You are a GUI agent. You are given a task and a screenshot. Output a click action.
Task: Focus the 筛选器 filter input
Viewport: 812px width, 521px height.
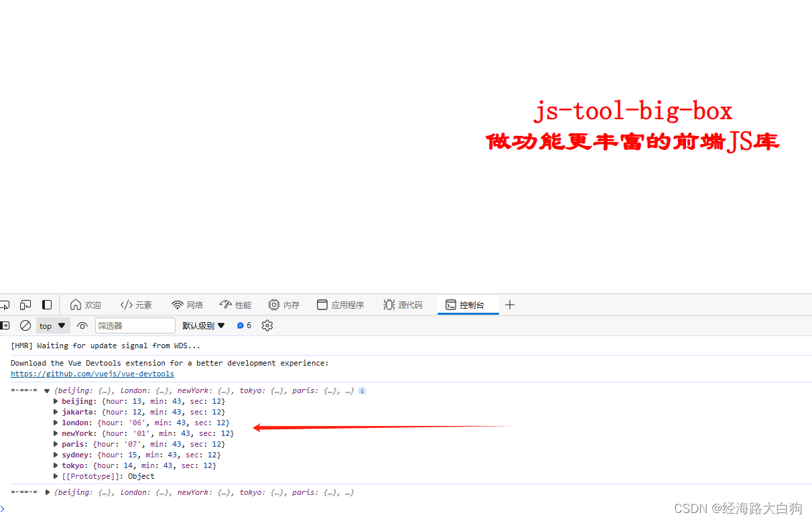pos(135,325)
